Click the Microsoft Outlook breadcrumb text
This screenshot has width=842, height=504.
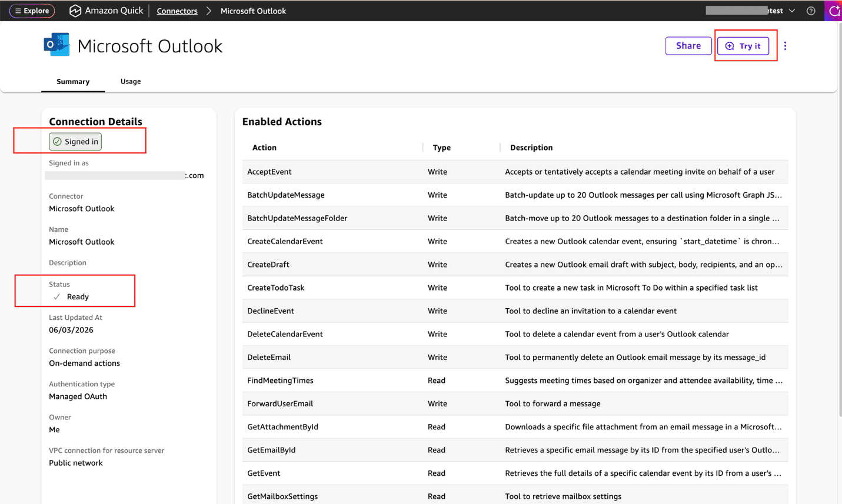pos(253,11)
